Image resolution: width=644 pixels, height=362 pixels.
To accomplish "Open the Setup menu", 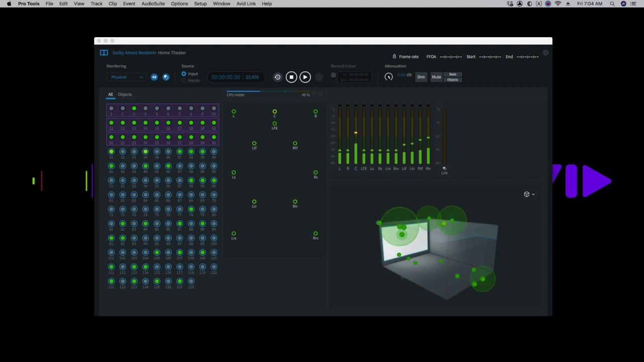I will coord(200,4).
